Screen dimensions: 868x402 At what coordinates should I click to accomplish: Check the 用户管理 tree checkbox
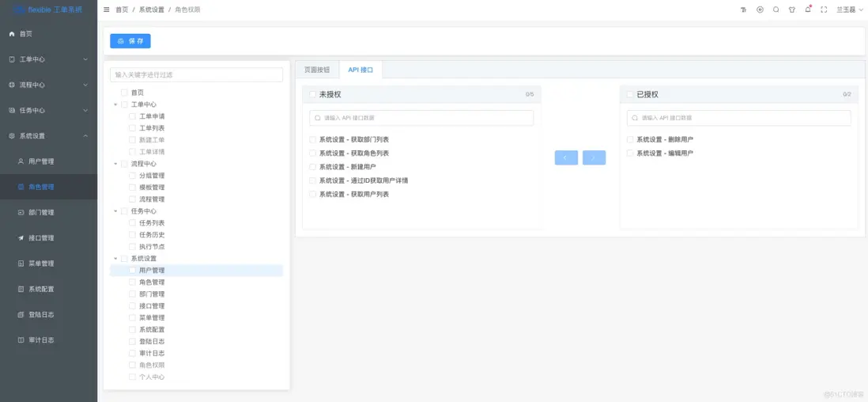click(132, 271)
